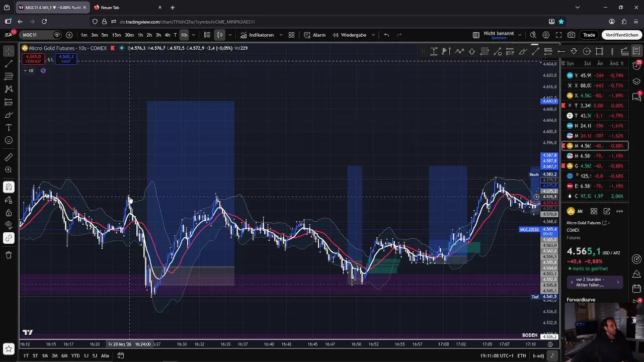Create an Alarm
The height and width of the screenshot is (362, 644).
click(x=315, y=35)
